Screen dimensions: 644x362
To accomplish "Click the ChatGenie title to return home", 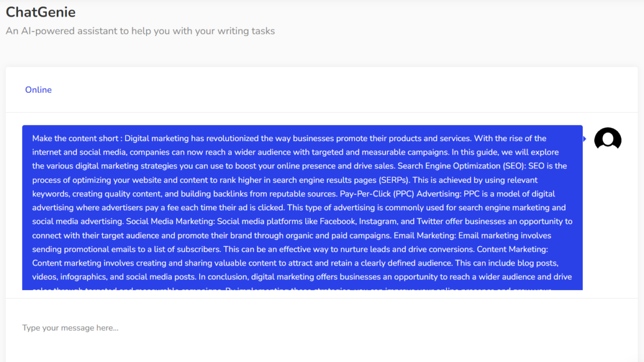I will tap(41, 12).
